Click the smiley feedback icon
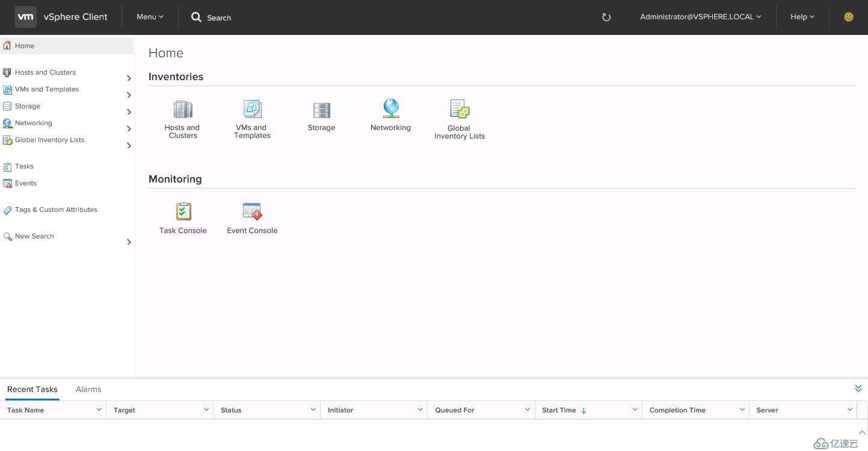868x451 pixels. 849,17
